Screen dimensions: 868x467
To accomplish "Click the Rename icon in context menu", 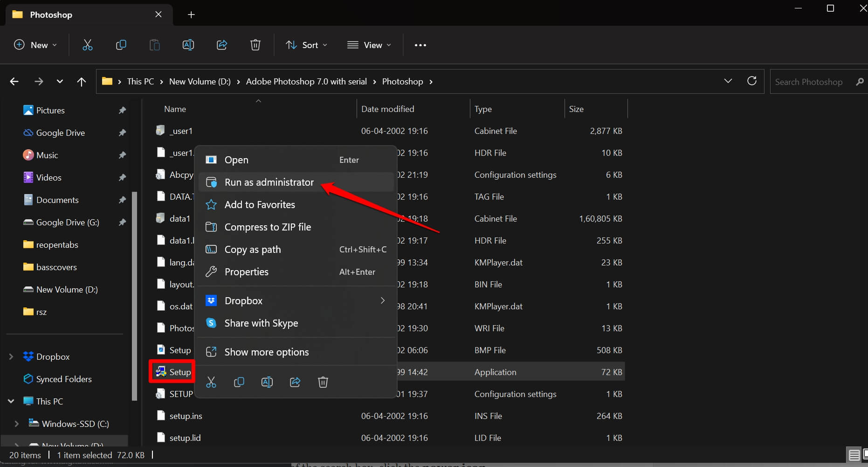I will point(267,382).
